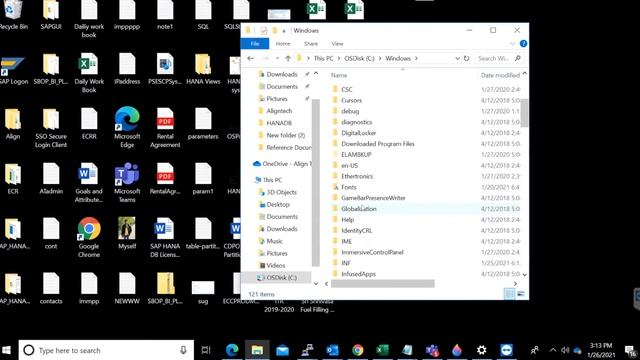Open Mail app from the taskbar

[x=282, y=350]
